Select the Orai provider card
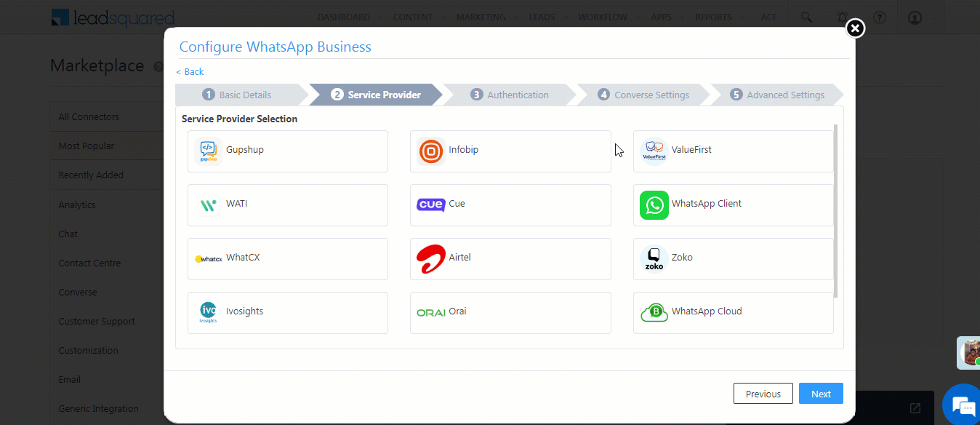The width and height of the screenshot is (980, 425). click(x=510, y=313)
